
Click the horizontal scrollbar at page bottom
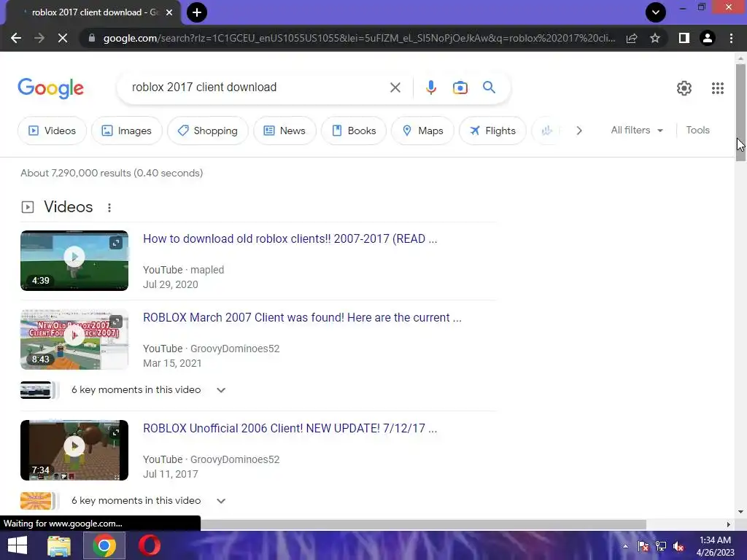point(423,524)
